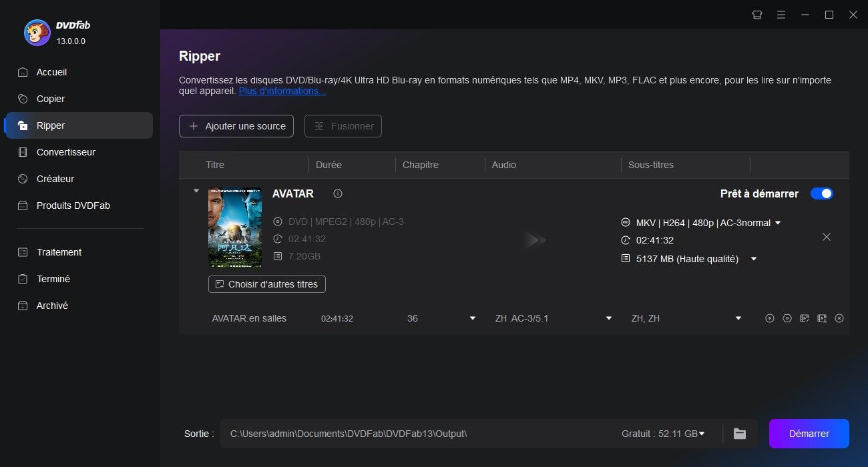Click the DVD MPEG2 480p source info
The width and height of the screenshot is (868, 467).
coord(346,221)
